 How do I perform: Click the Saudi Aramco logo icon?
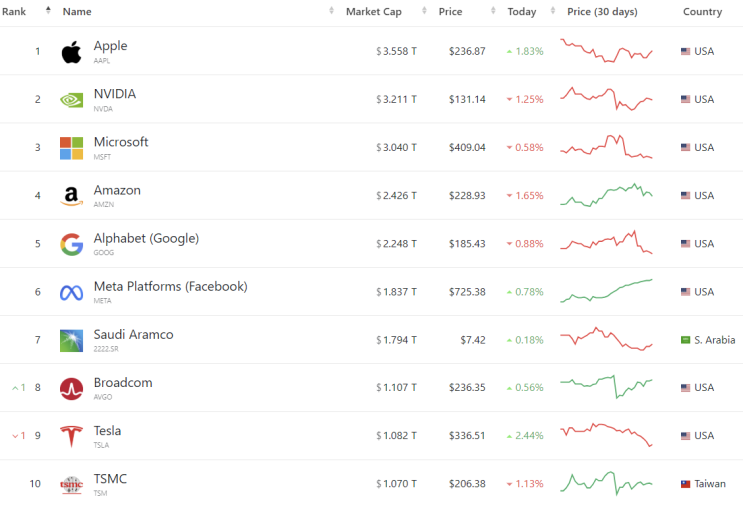coord(71,340)
